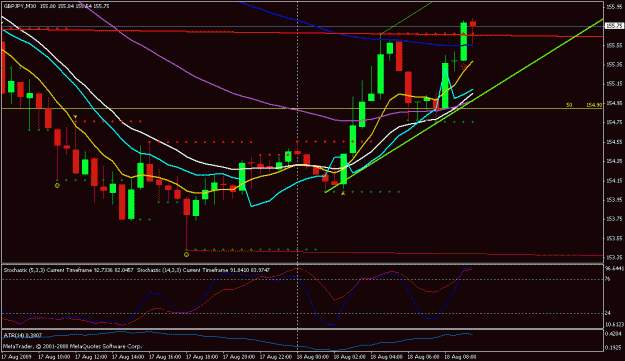Click the 154.35 price axis value
The width and height of the screenshot is (625, 361).
(614, 161)
